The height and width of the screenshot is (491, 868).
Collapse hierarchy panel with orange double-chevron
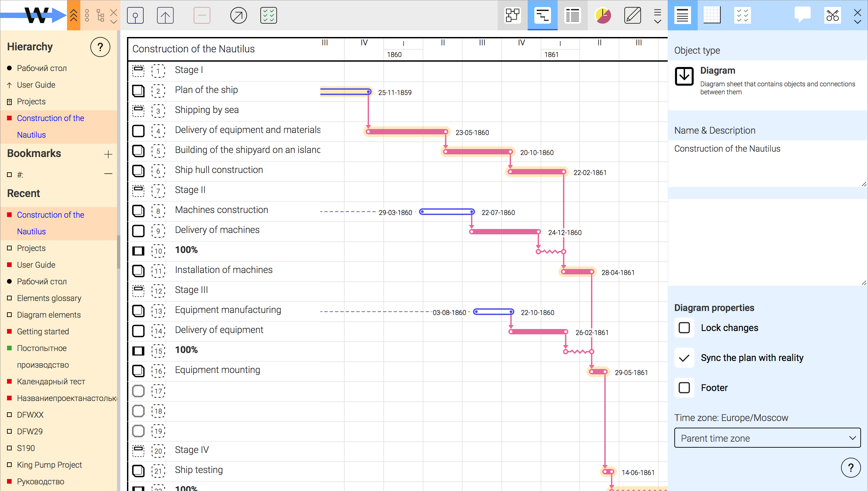(x=74, y=16)
